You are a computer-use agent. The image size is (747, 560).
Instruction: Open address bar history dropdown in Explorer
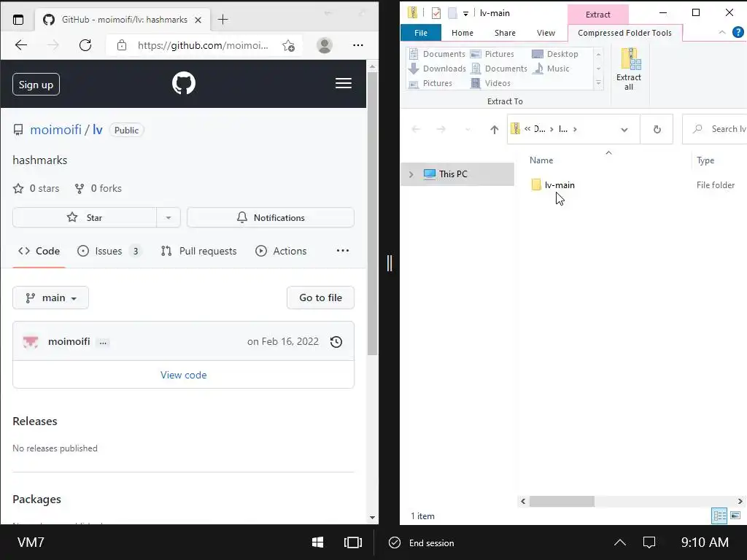pos(624,129)
